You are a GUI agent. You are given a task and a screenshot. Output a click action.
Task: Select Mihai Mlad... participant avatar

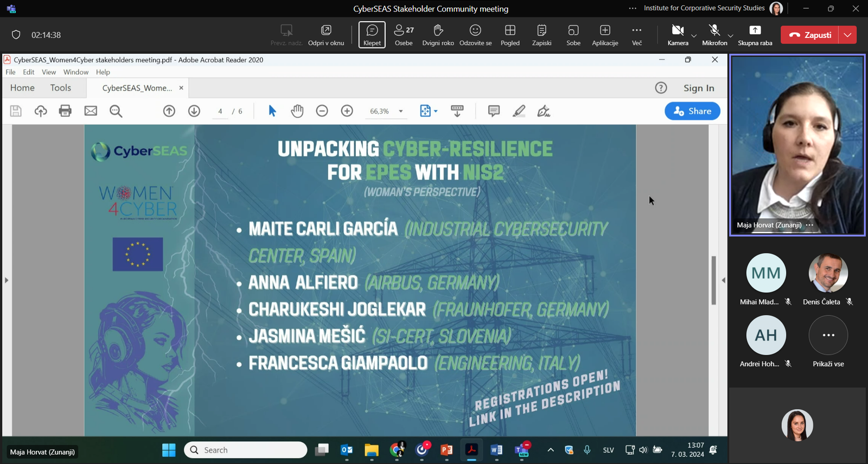point(766,273)
